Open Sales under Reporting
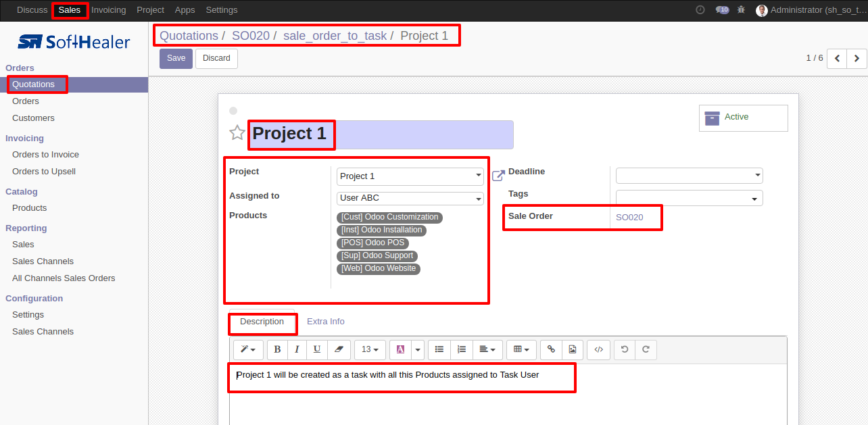Image resolution: width=868 pixels, height=425 pixels. click(x=23, y=245)
